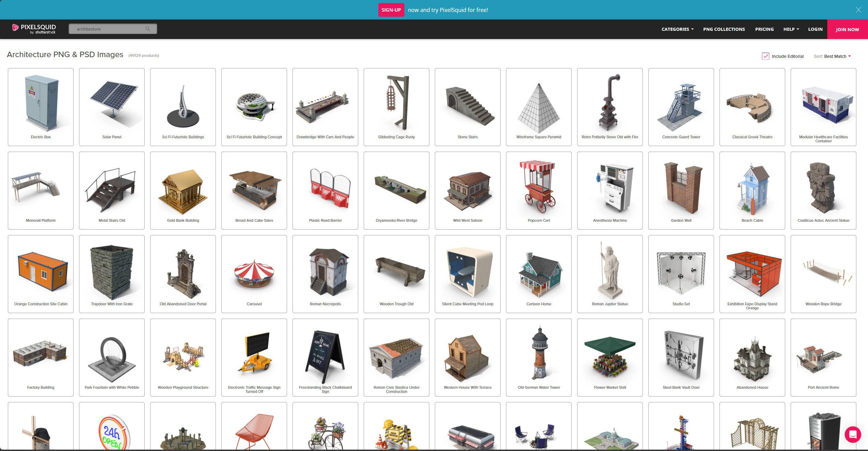This screenshot has width=868, height=451.
Task: Open the Roman Jupiter Statue
Action: (610, 274)
